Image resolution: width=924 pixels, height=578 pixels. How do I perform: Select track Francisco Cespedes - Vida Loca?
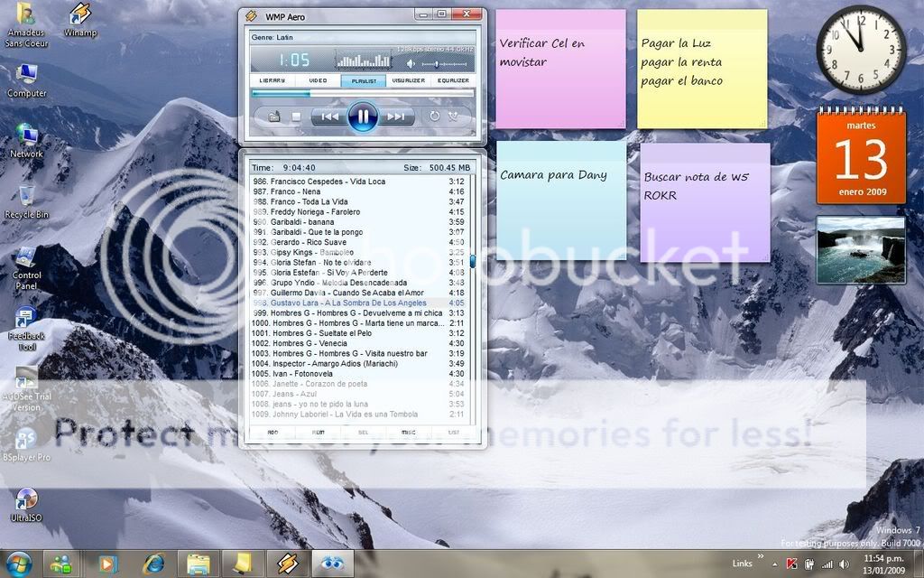point(358,182)
